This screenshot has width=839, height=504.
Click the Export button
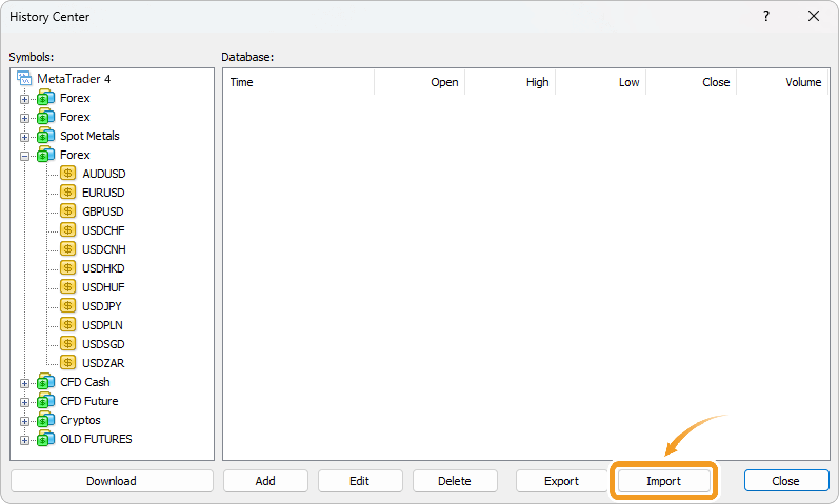562,481
